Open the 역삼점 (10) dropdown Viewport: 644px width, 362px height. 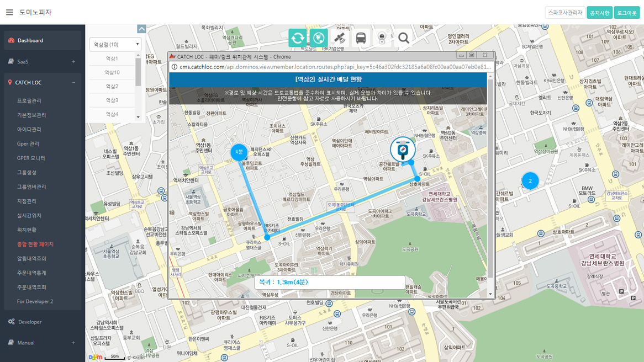115,44
